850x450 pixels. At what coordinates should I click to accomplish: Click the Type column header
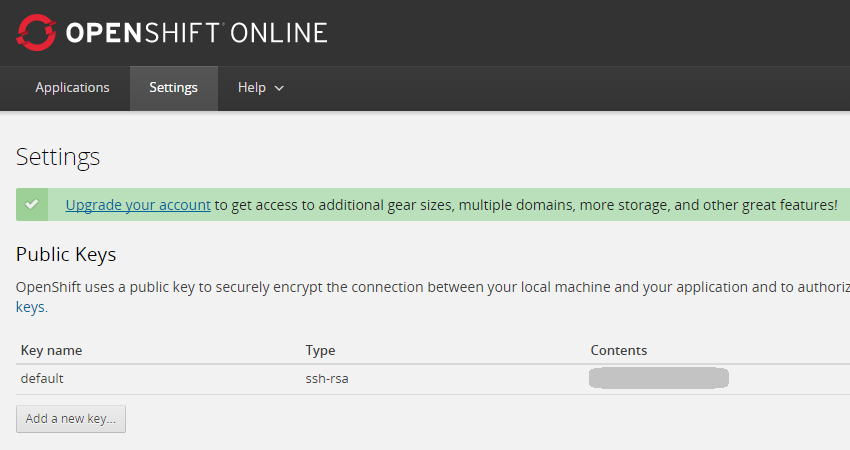pyautogui.click(x=320, y=350)
